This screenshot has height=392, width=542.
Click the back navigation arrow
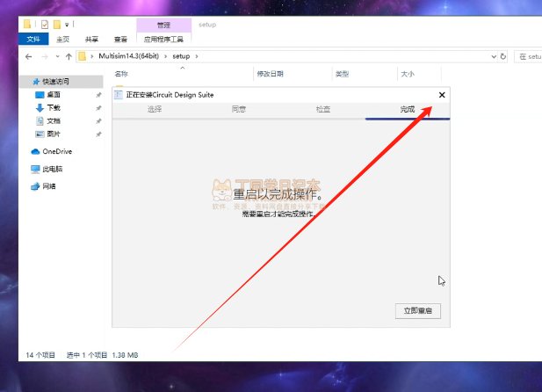[x=27, y=56]
